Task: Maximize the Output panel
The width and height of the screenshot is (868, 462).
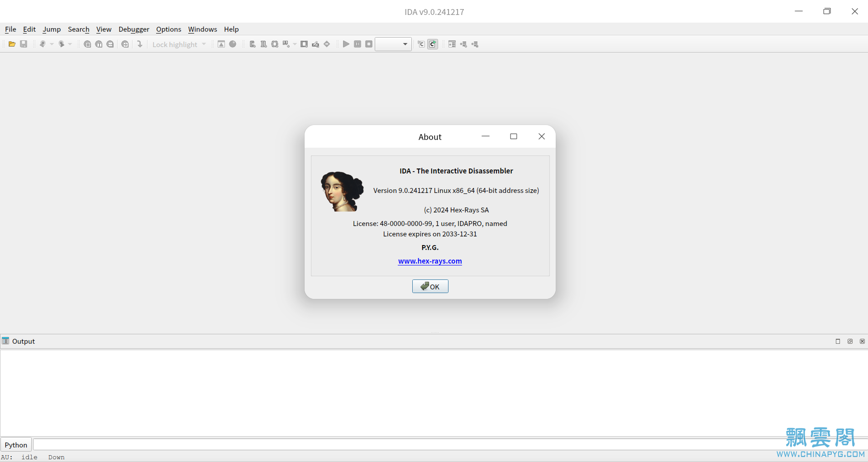Action: pyautogui.click(x=838, y=341)
